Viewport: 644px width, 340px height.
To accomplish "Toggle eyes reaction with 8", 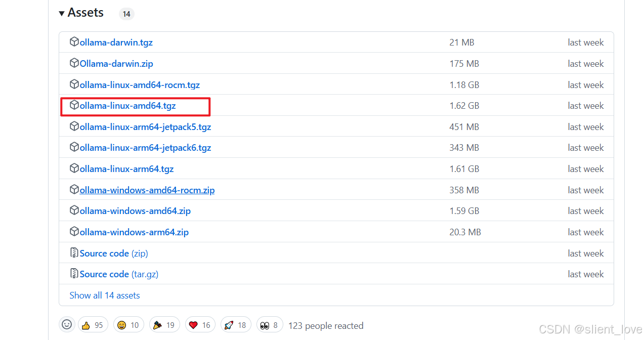I will tap(270, 325).
